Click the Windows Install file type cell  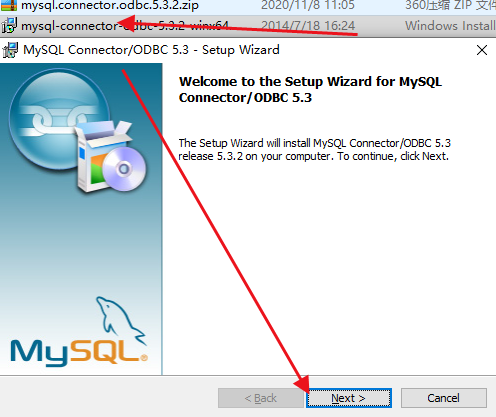[x=450, y=26]
